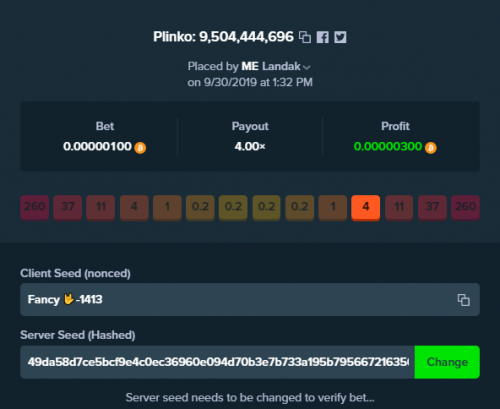Click the Plinko: 9,504,444,696 title
This screenshot has height=409, width=500.
point(223,37)
